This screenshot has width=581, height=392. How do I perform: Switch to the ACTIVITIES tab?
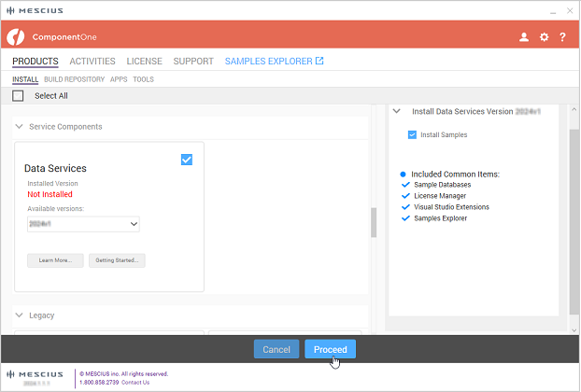(x=92, y=62)
